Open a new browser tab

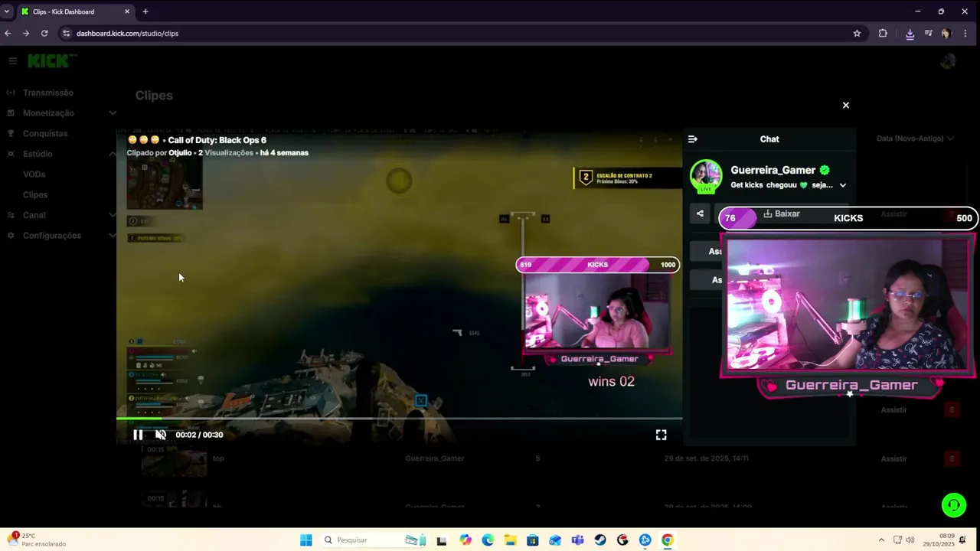click(x=145, y=11)
